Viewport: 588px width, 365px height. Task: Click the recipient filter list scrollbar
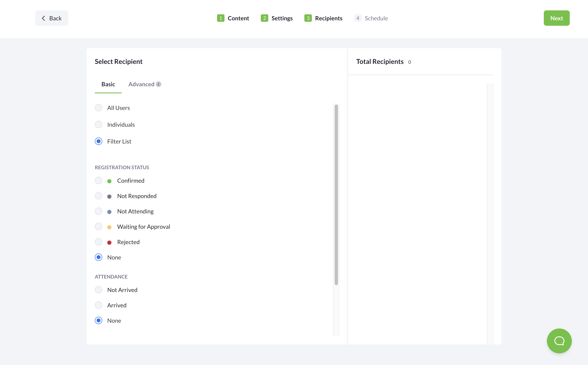point(336,194)
